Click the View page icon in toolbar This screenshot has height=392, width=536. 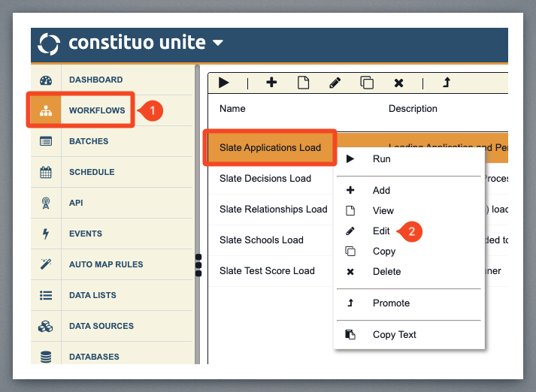pyautogui.click(x=303, y=83)
